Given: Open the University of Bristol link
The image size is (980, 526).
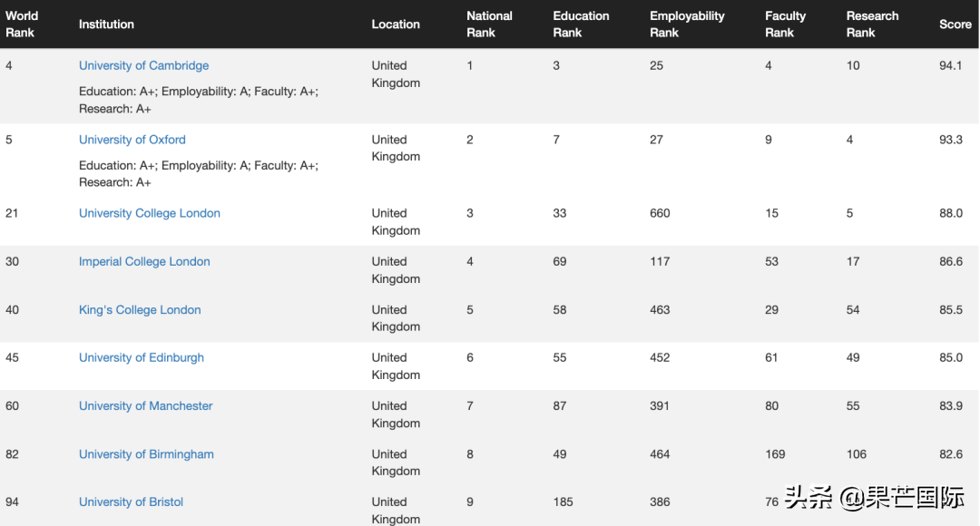Looking at the screenshot, I should pos(131,502).
